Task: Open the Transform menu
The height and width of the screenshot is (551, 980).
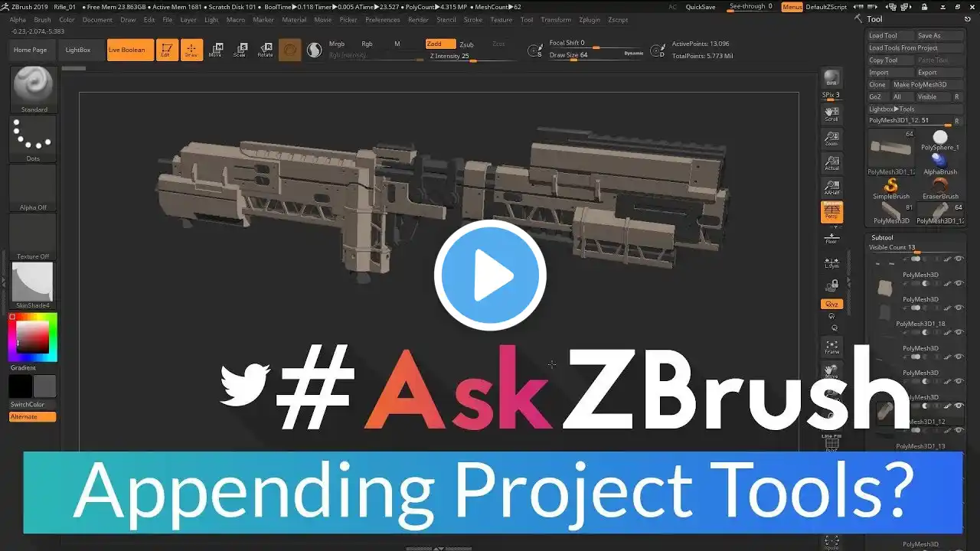Action: point(556,19)
